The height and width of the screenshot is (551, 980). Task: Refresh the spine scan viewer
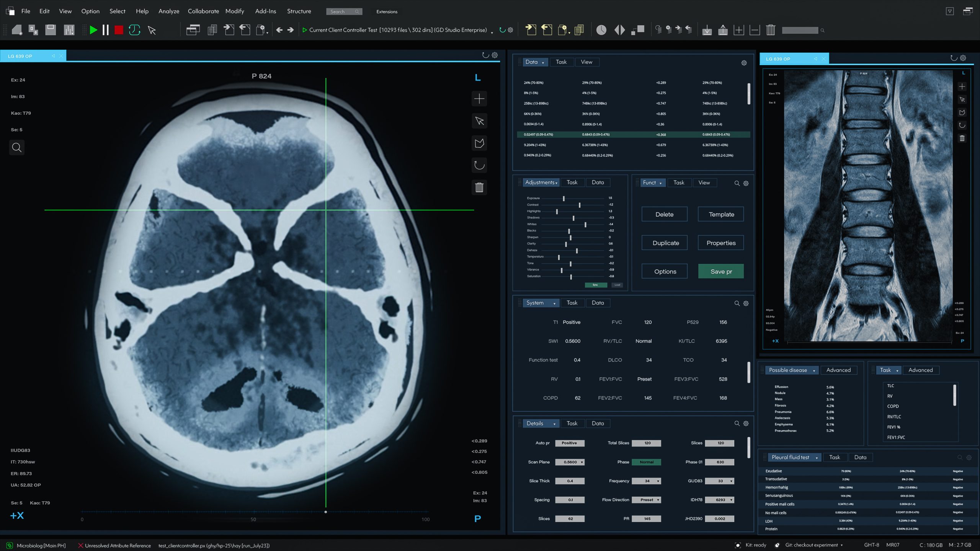[x=954, y=58]
